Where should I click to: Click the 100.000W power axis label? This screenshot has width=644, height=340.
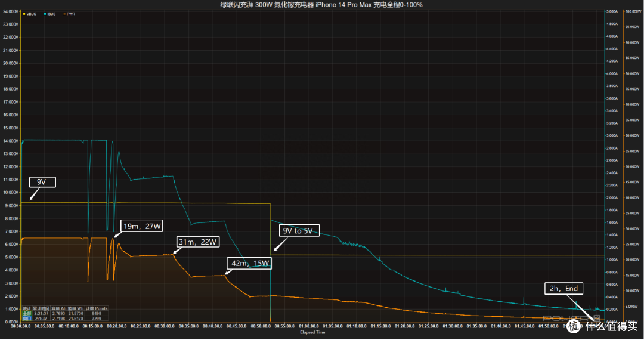[633, 11]
